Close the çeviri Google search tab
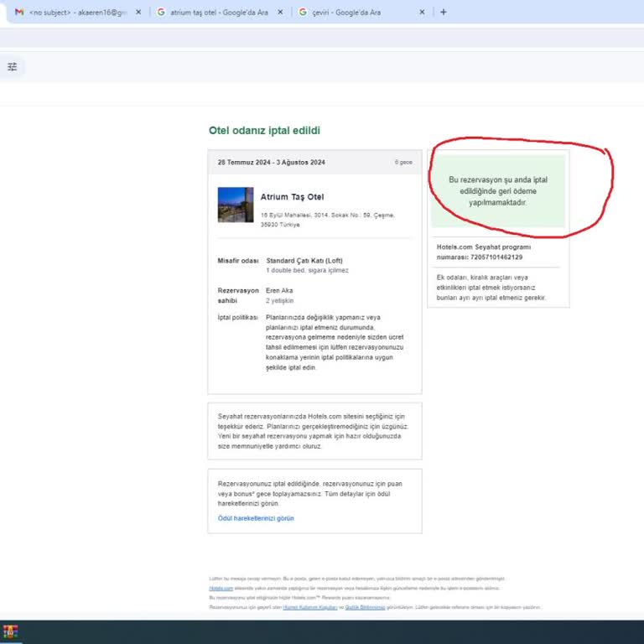This screenshot has width=644, height=644. [422, 13]
